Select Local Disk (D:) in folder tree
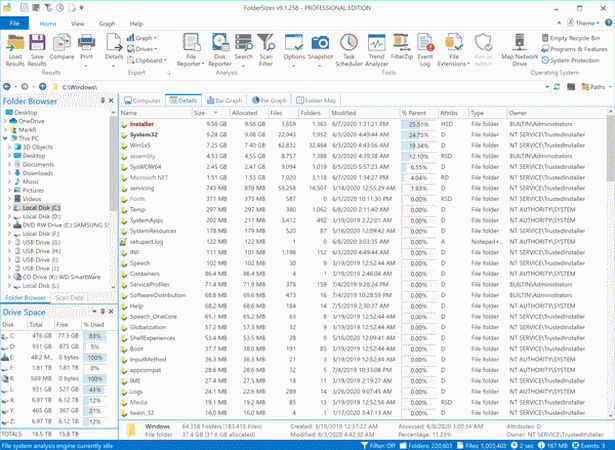This screenshot has height=450, width=615. tap(37, 216)
